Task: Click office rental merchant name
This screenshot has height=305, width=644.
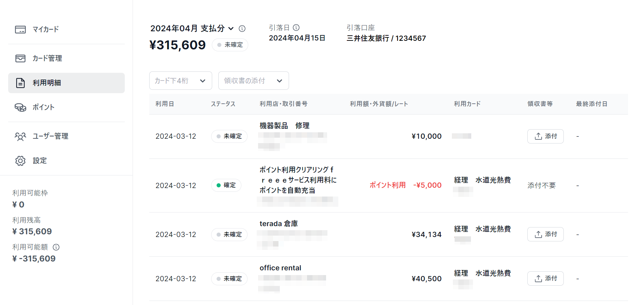Action: [281, 268]
